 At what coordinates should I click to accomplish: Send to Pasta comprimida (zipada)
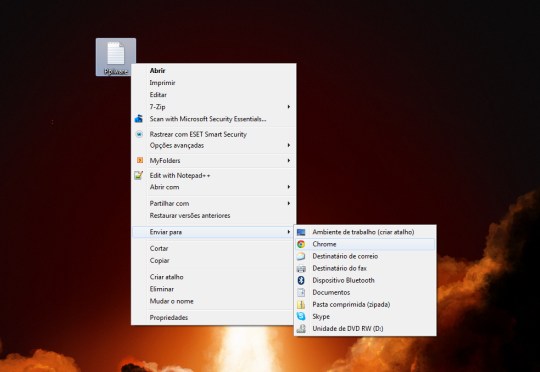pyautogui.click(x=365, y=304)
